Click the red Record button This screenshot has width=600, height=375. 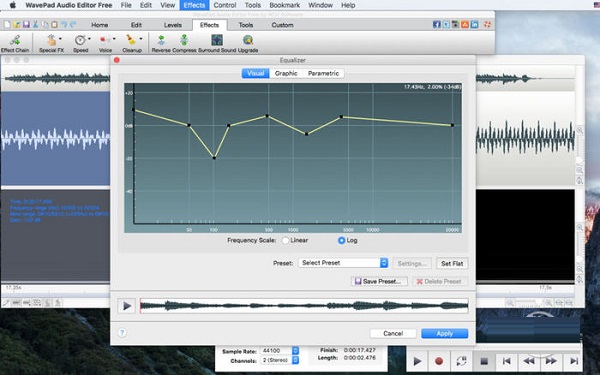[439, 361]
